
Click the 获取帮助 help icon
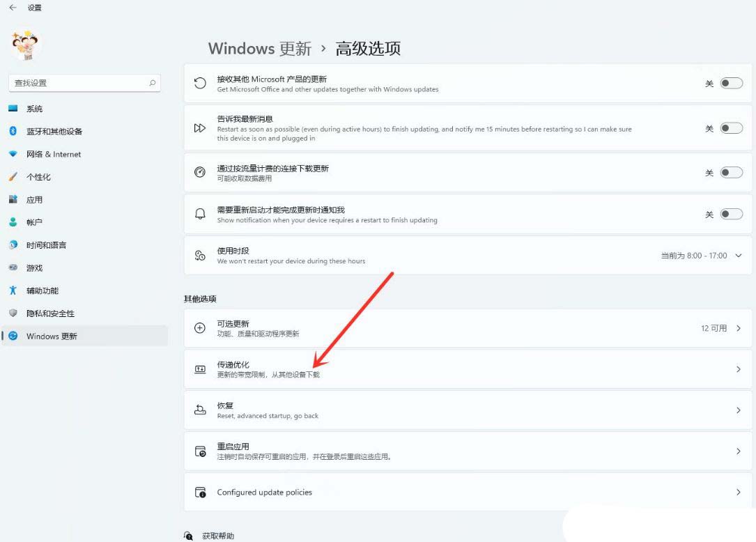pyautogui.click(x=189, y=536)
